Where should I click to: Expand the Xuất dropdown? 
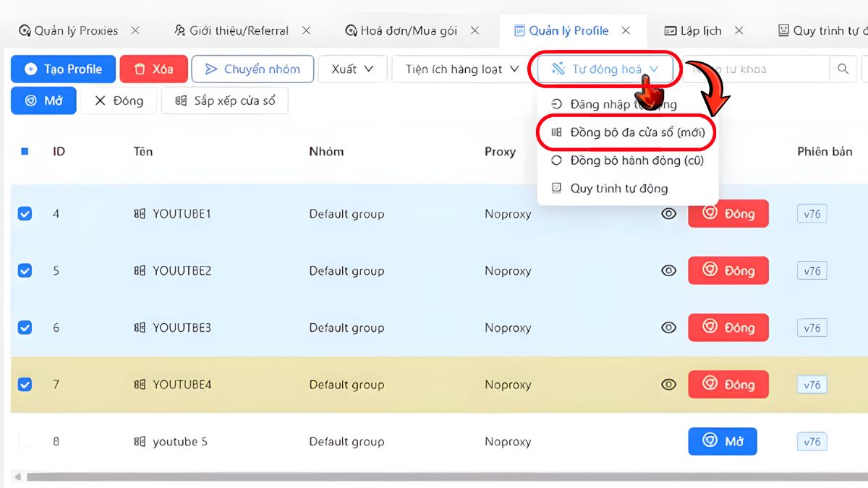tap(352, 69)
